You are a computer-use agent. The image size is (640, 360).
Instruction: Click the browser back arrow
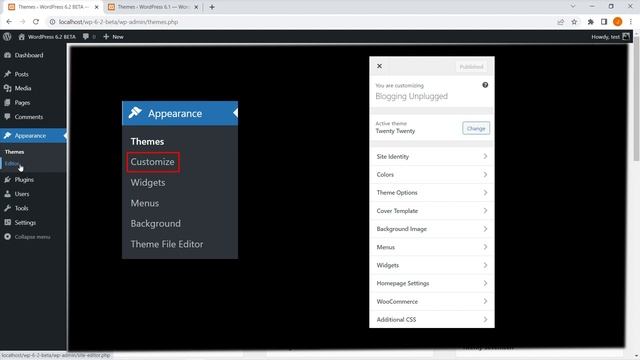(x=9, y=22)
